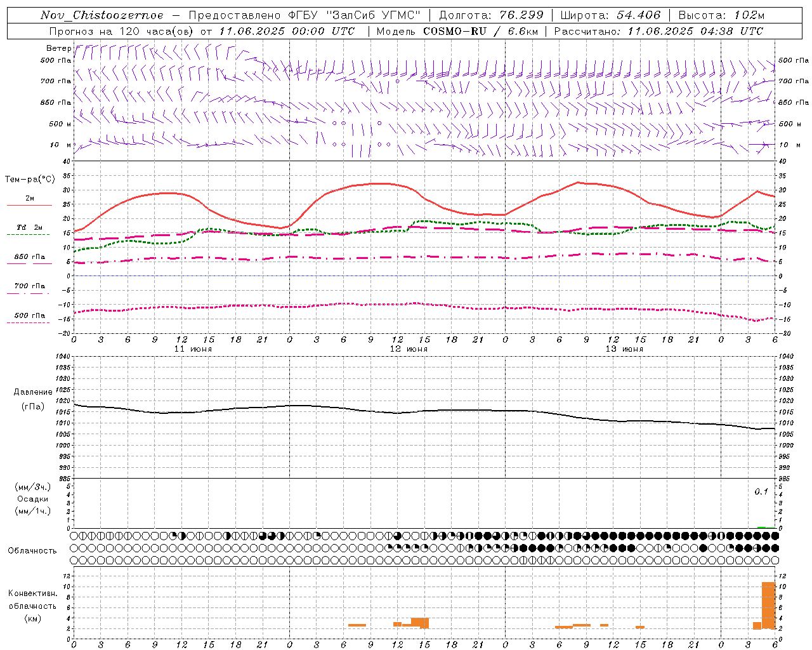The image size is (812, 650).
Task: Click the 'Облачность' cloud cover label
Action: click(x=32, y=550)
